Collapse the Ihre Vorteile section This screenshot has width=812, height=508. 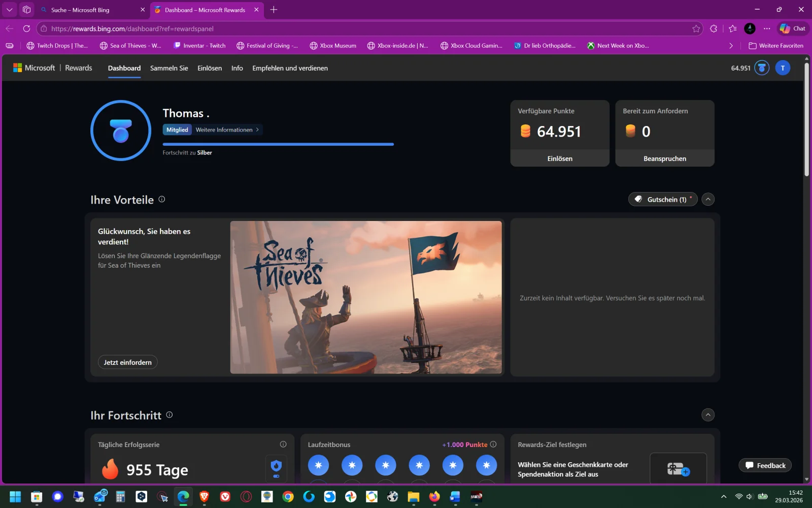708,199
